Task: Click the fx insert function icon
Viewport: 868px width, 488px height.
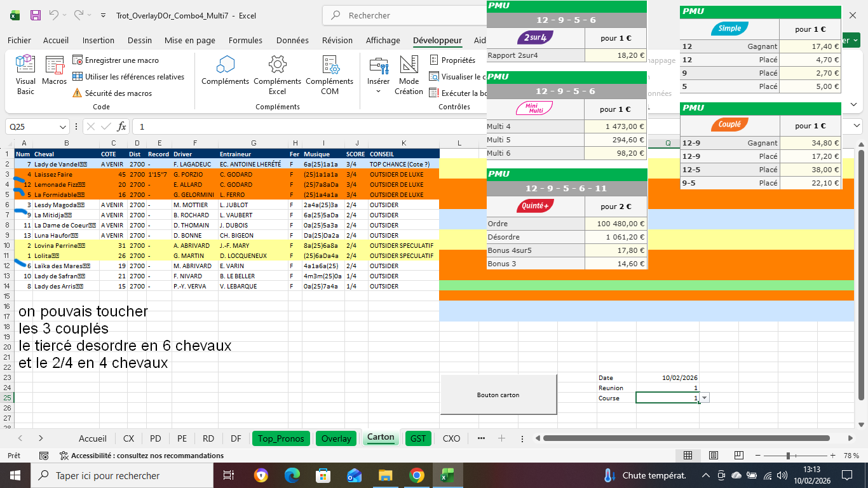Action: tap(121, 126)
